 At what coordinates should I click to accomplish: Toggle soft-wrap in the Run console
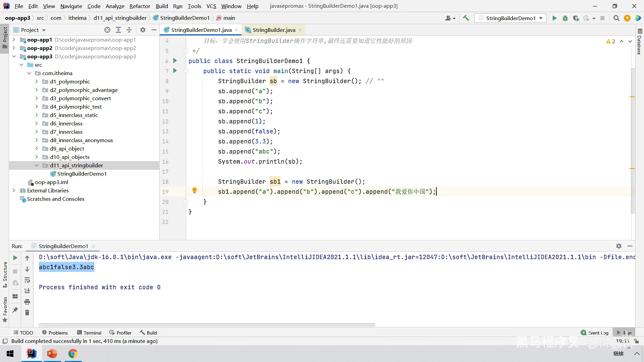(x=27, y=280)
